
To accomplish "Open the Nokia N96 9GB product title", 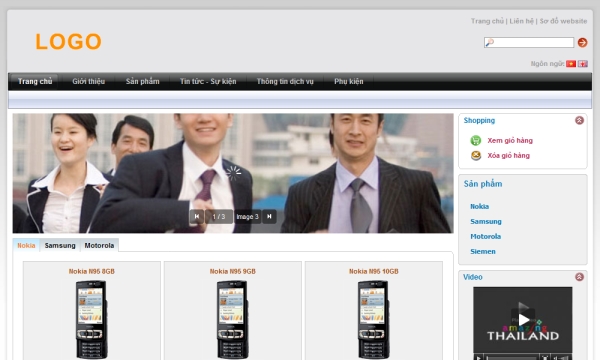I will (233, 271).
